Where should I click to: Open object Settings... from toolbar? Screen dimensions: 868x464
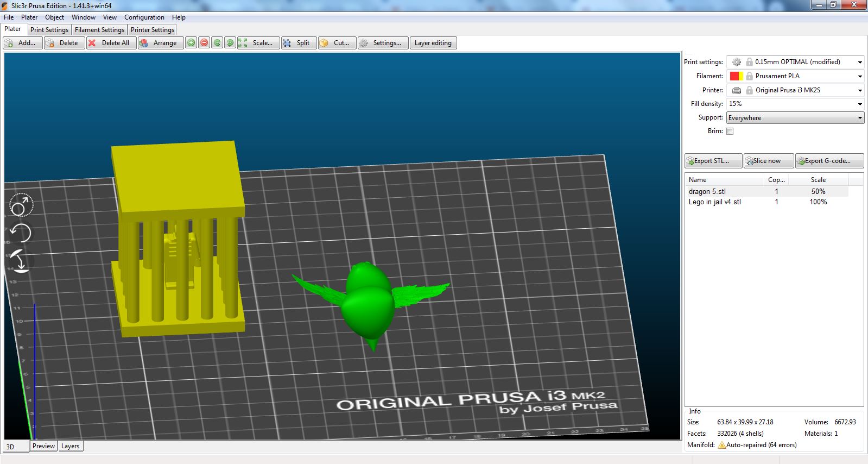pyautogui.click(x=383, y=43)
